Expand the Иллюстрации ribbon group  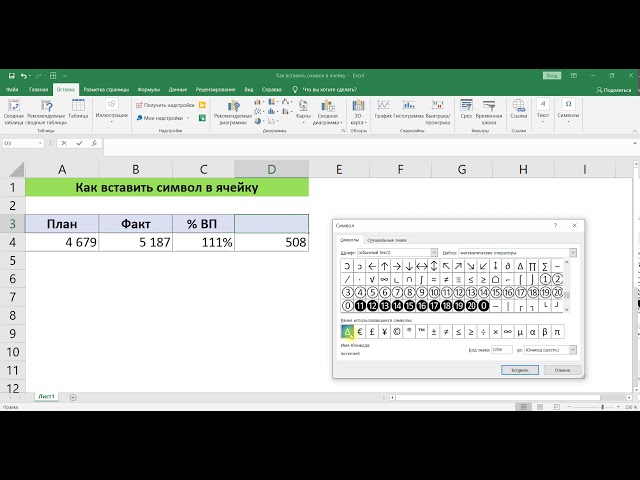(x=111, y=110)
